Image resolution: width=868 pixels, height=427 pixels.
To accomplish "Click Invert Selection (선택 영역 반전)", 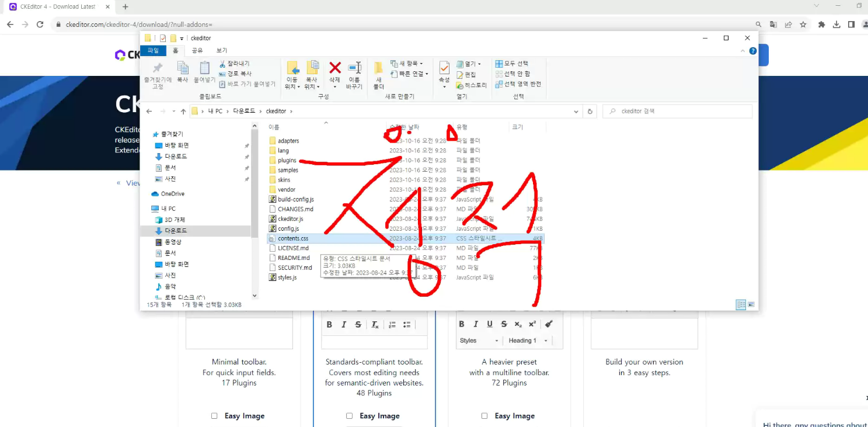I will tap(518, 84).
